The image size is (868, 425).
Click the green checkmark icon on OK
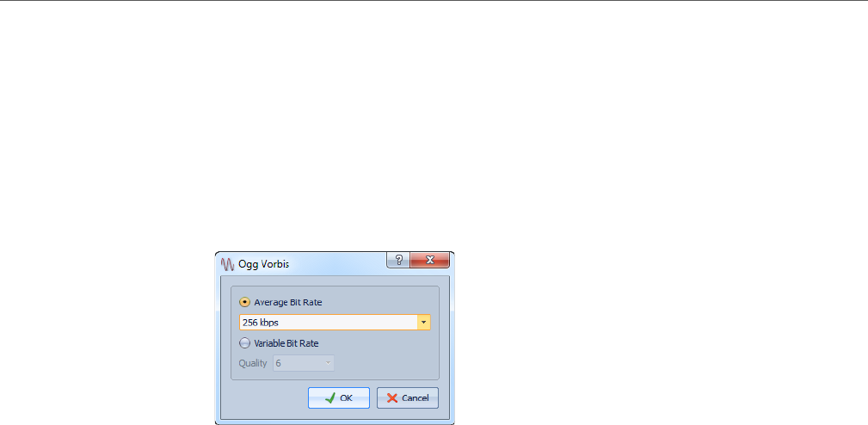click(330, 397)
